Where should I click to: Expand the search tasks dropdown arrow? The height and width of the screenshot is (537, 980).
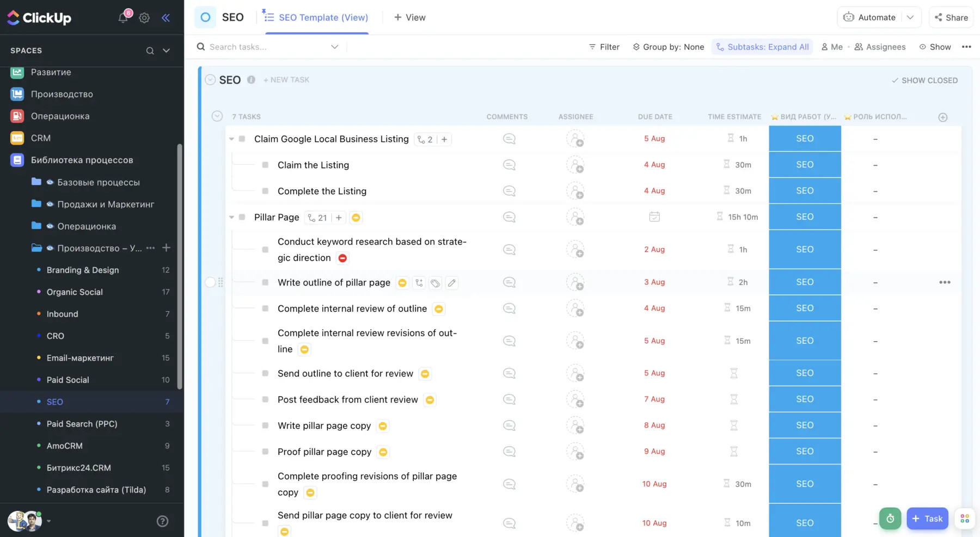point(334,47)
